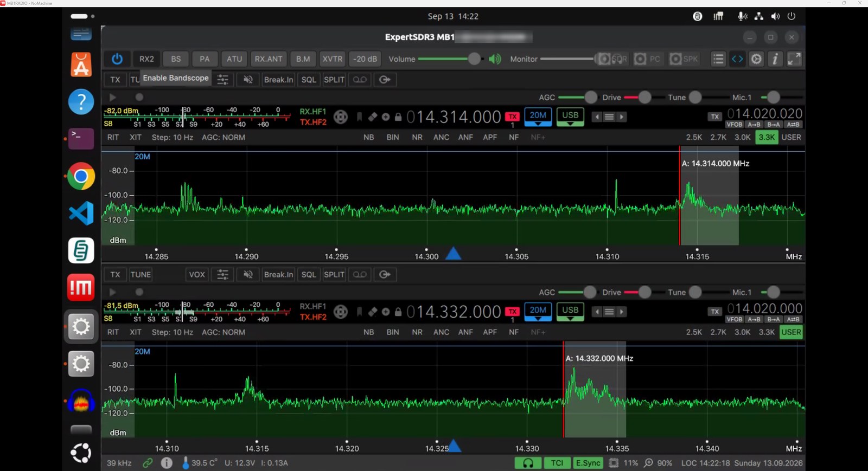Click the green TCI status button
This screenshot has width=868, height=471.
pos(557,463)
